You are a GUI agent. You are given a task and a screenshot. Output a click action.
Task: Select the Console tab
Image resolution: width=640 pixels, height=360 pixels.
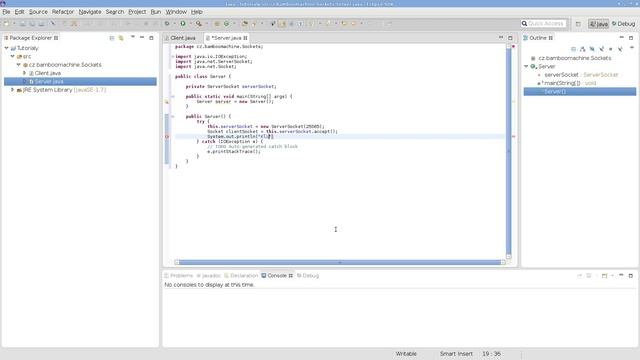click(x=277, y=276)
